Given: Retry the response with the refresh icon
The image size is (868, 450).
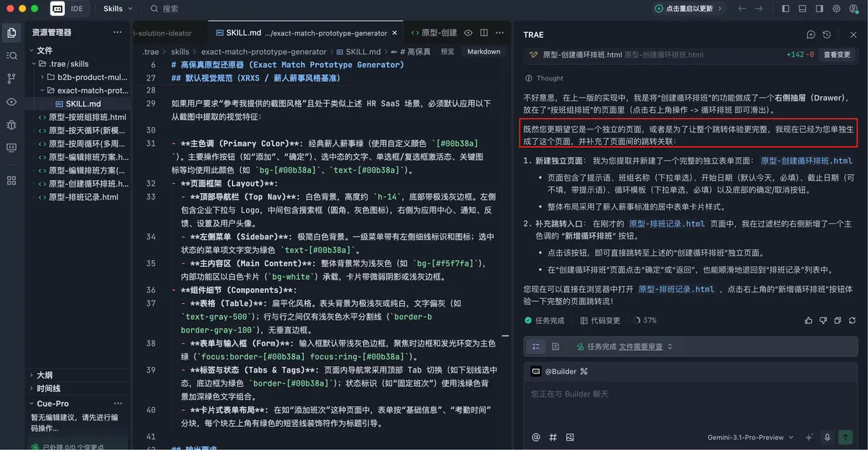Looking at the screenshot, I should pyautogui.click(x=854, y=320).
